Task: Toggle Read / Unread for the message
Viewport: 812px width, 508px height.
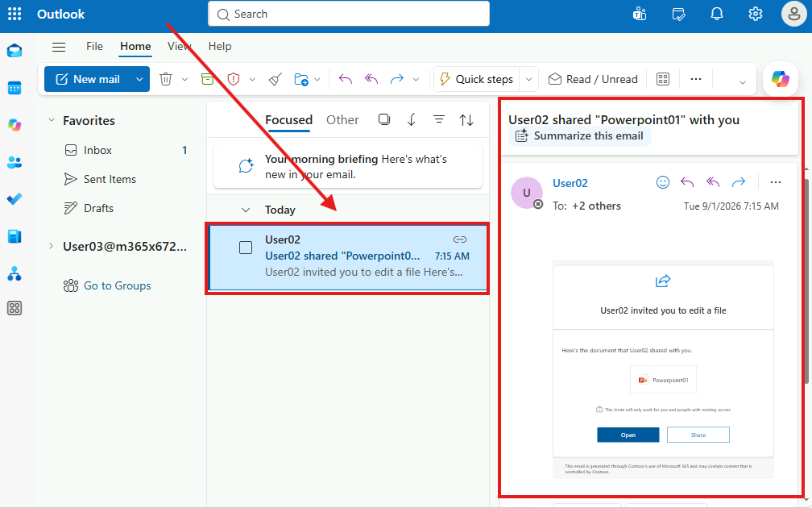Action: [593, 79]
